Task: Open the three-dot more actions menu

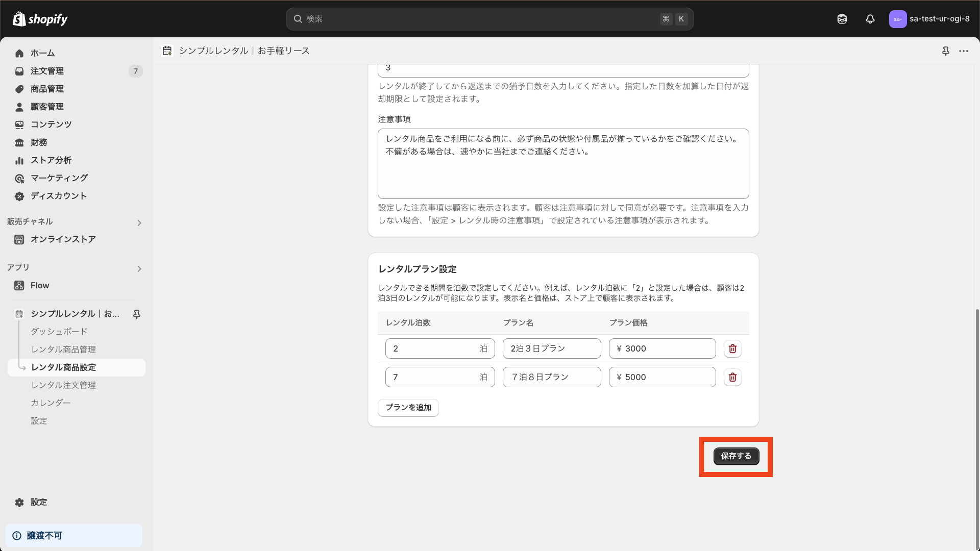Action: (963, 51)
